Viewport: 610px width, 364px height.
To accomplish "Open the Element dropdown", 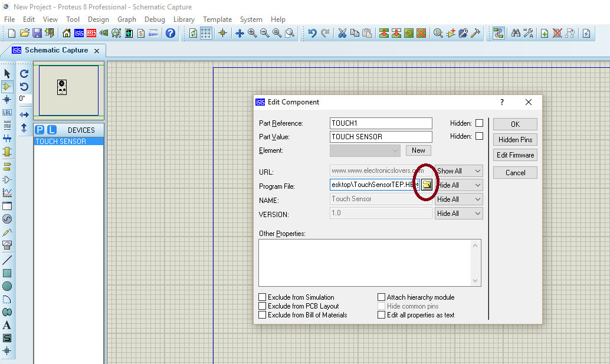I will click(x=365, y=150).
